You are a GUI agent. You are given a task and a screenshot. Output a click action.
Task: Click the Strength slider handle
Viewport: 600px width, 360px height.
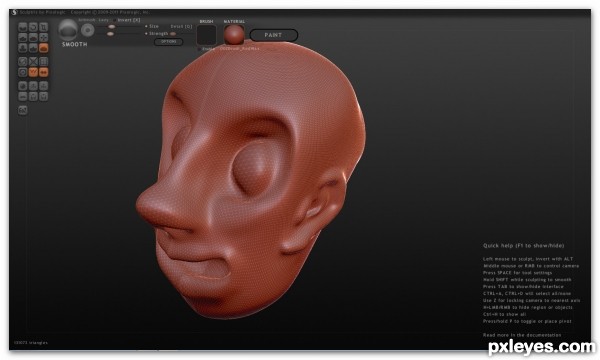[111, 34]
